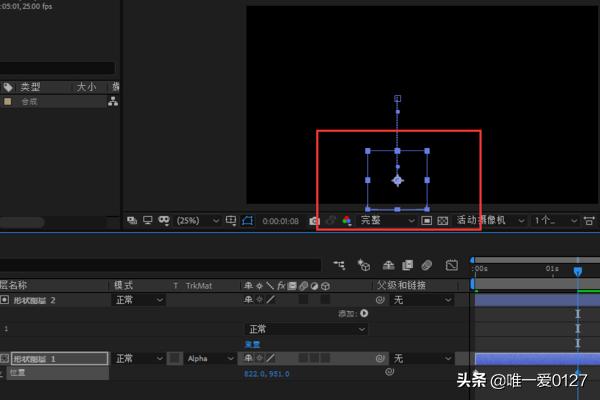Click the 层名称 column header
Image resolution: width=600 pixels, height=400 pixels.
tap(14, 285)
